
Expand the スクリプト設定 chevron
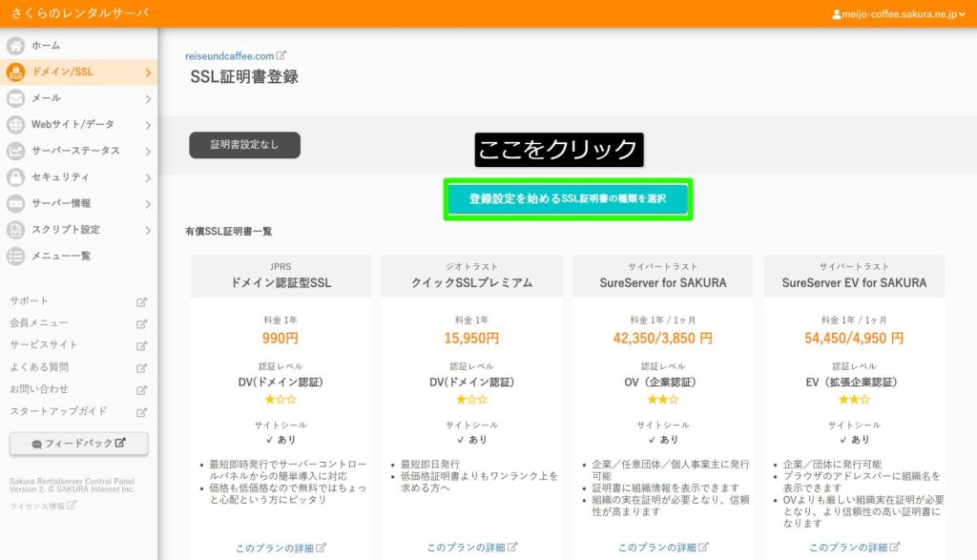(148, 231)
